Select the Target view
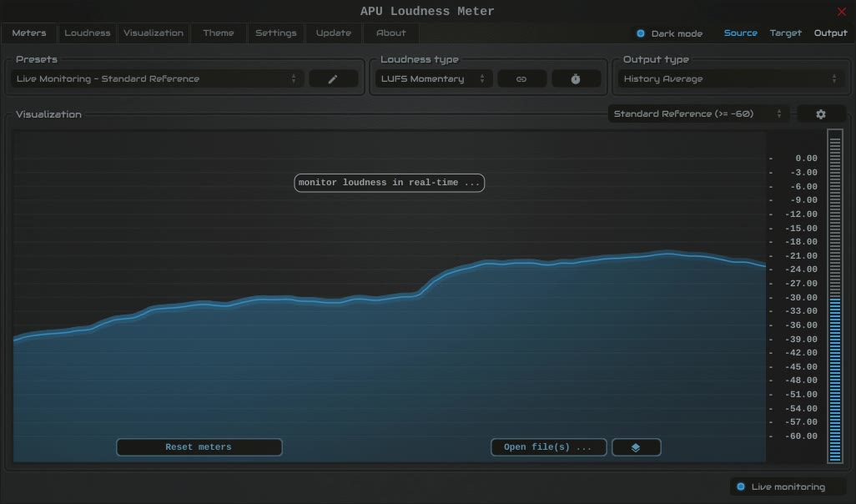 tap(786, 33)
